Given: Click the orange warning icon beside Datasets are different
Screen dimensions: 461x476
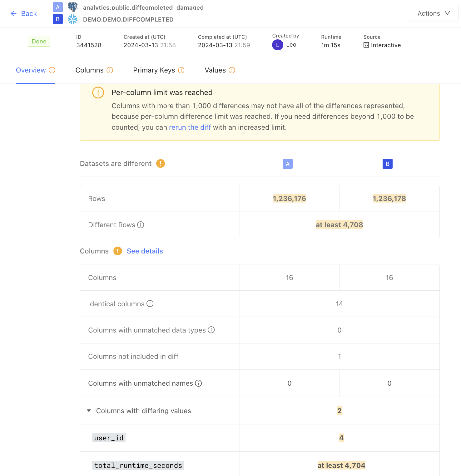Looking at the screenshot, I should pos(161,163).
